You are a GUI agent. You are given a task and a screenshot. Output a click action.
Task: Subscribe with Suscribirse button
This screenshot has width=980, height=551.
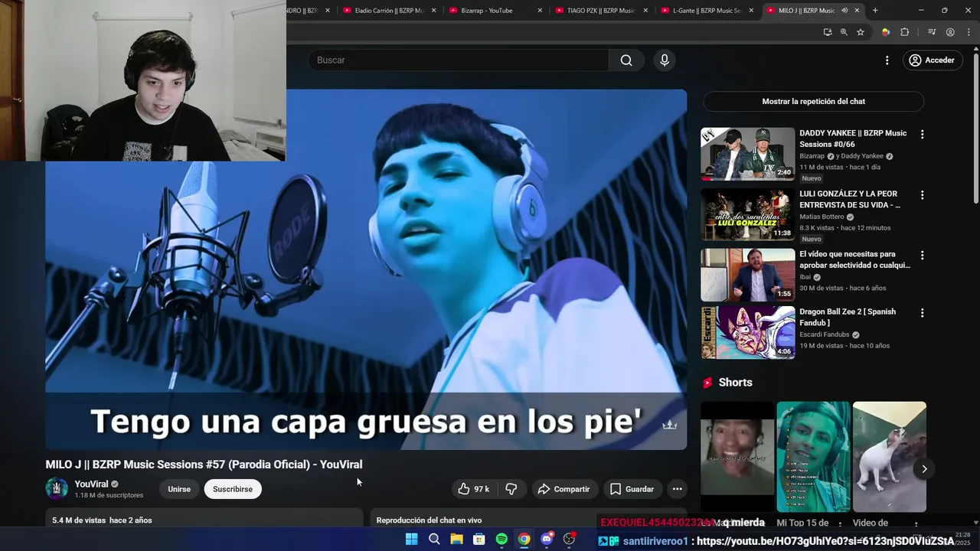click(x=233, y=489)
